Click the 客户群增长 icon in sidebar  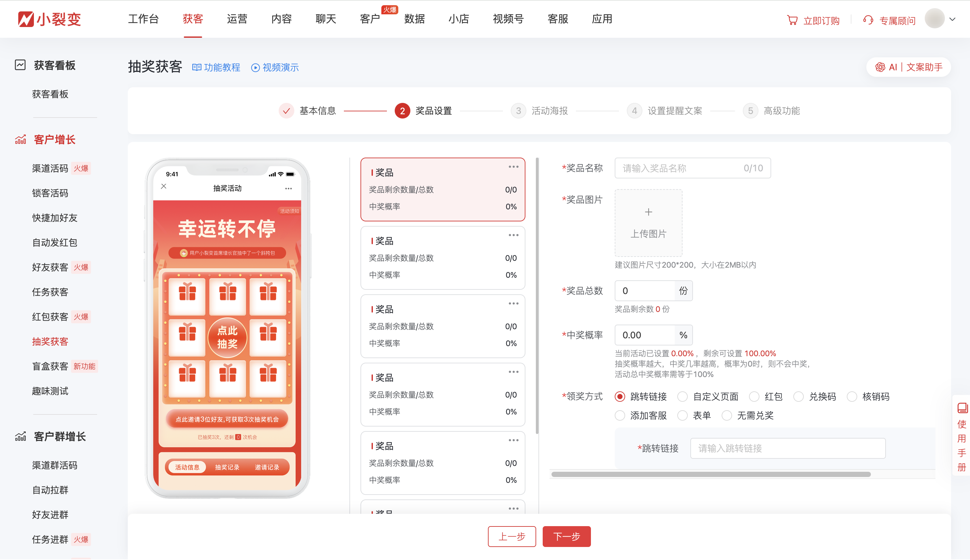point(20,437)
